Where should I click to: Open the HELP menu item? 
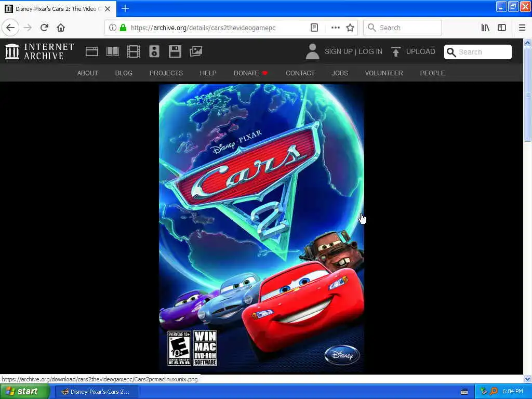[208, 73]
